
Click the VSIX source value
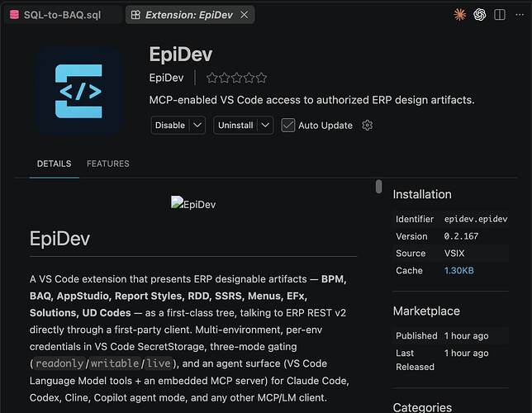(x=454, y=253)
